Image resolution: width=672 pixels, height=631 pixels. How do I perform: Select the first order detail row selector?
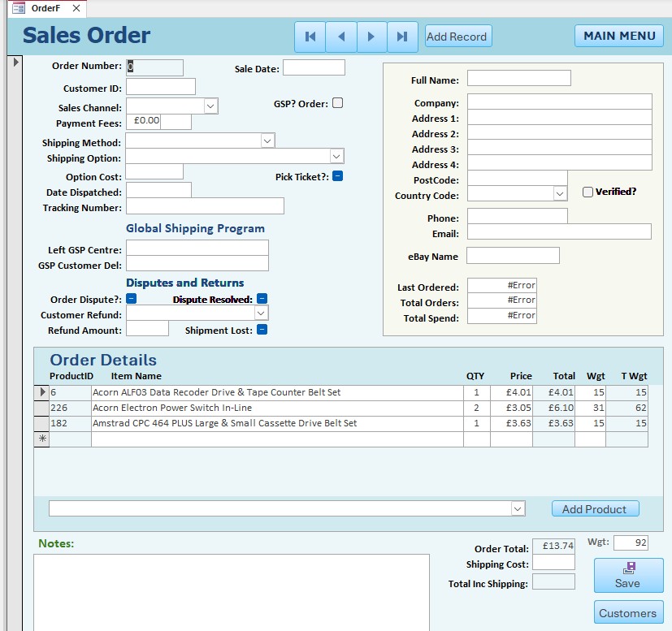tap(41, 392)
